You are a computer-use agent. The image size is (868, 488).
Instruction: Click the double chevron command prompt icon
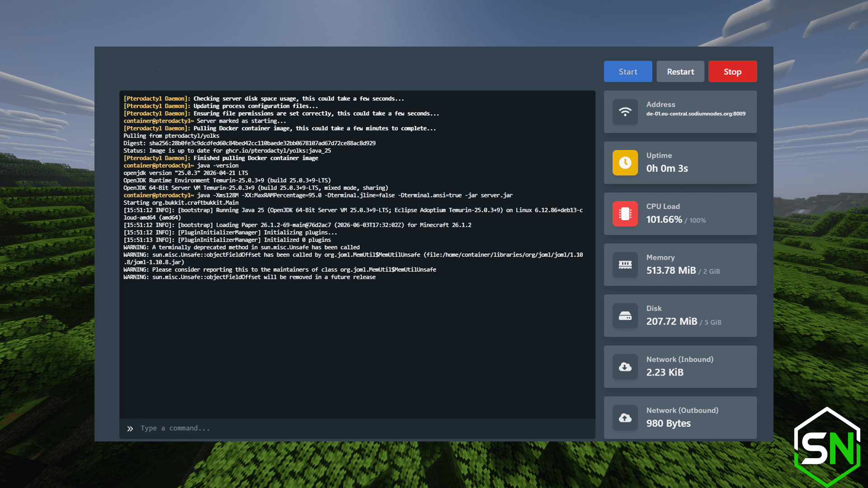pyautogui.click(x=130, y=428)
